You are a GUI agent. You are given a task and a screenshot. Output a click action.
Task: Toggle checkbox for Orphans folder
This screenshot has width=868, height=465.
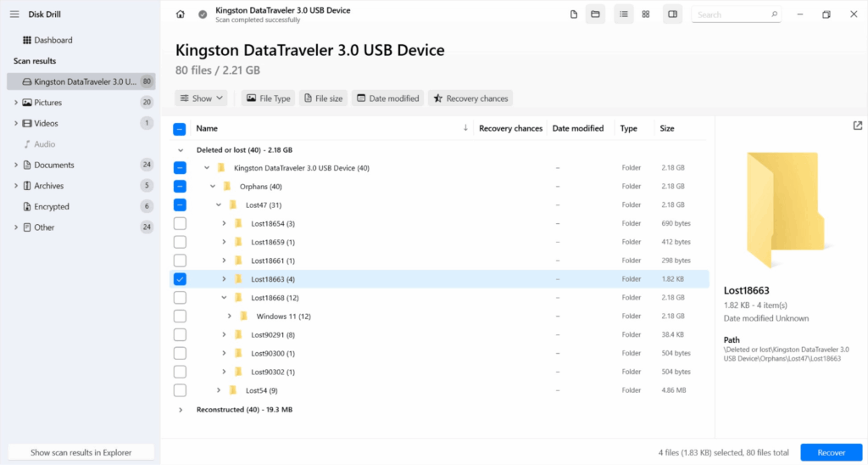point(180,186)
